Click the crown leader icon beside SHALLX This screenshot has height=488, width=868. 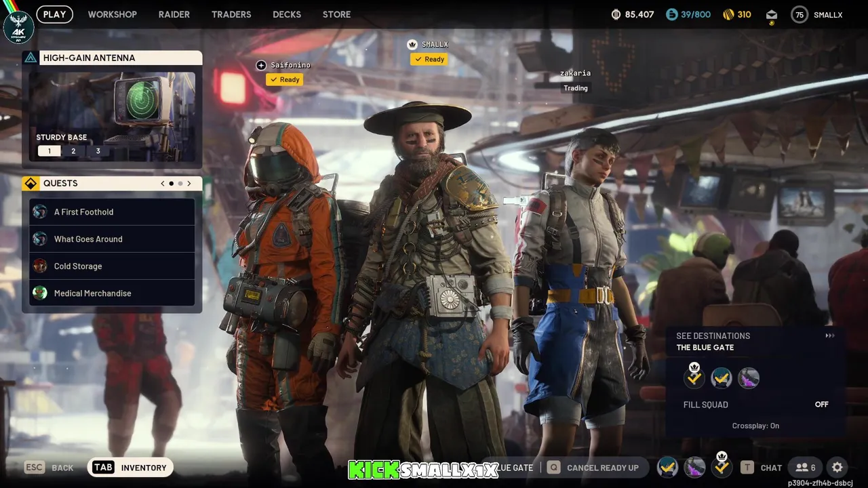(x=412, y=45)
